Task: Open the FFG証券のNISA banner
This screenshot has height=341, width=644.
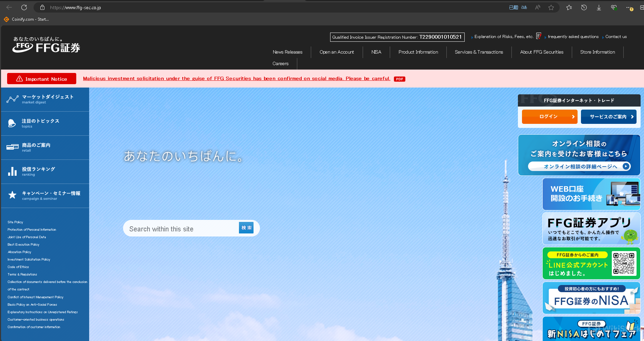Action: [591, 298]
